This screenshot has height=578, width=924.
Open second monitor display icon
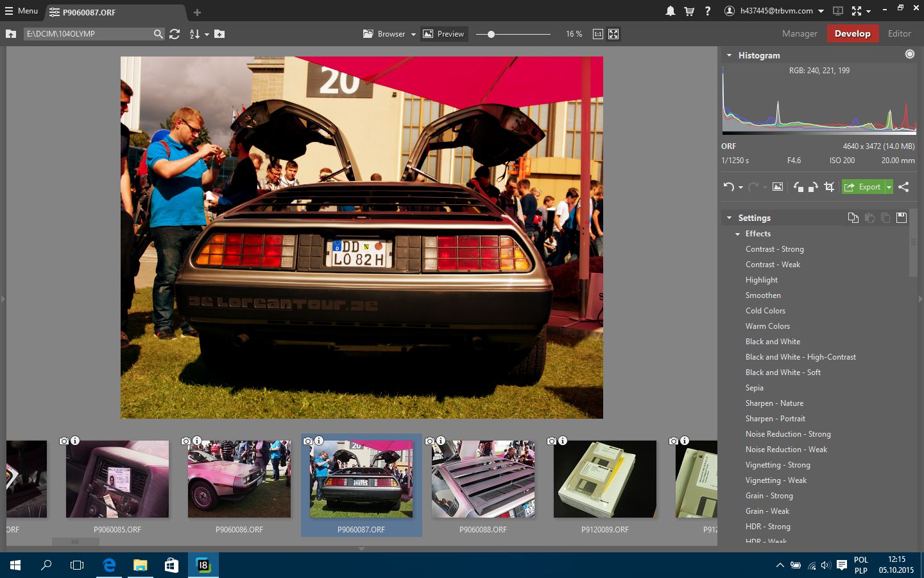[x=838, y=11]
